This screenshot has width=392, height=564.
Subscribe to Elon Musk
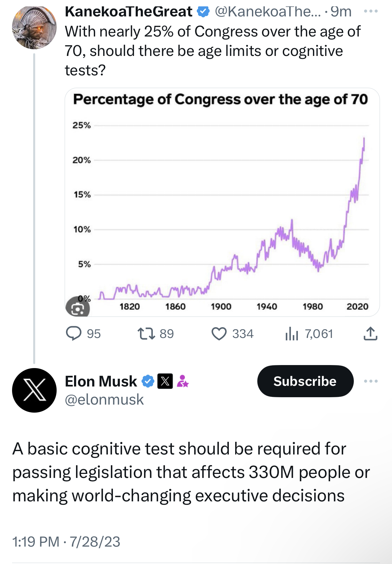pos(305,381)
